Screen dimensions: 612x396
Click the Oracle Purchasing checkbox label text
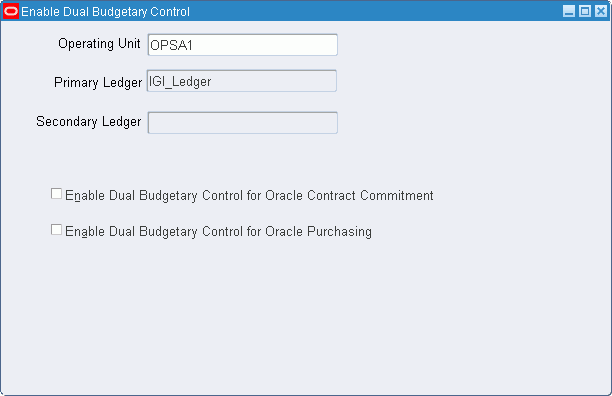[218, 232]
